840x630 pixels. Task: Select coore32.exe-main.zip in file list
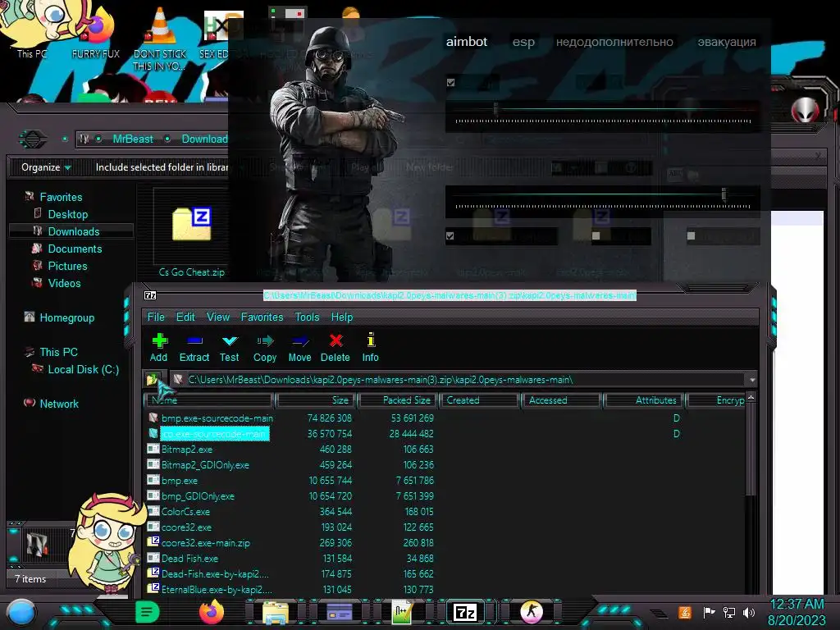pos(206,543)
